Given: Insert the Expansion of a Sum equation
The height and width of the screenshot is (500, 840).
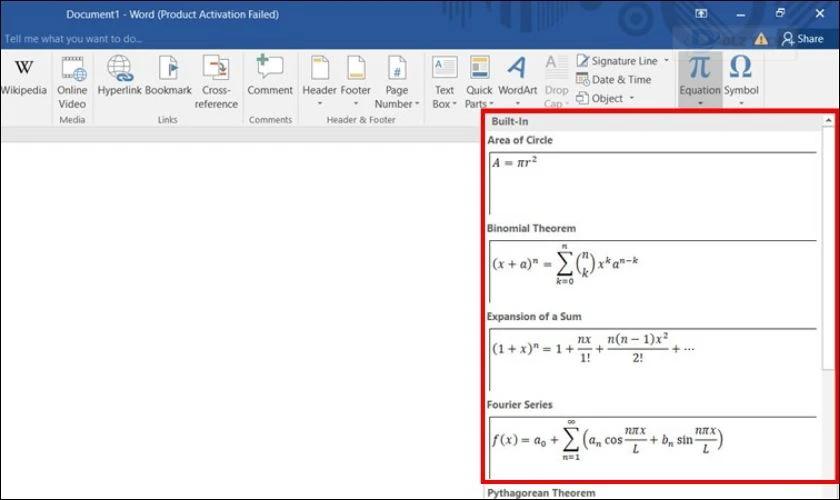Looking at the screenshot, I should (x=653, y=360).
